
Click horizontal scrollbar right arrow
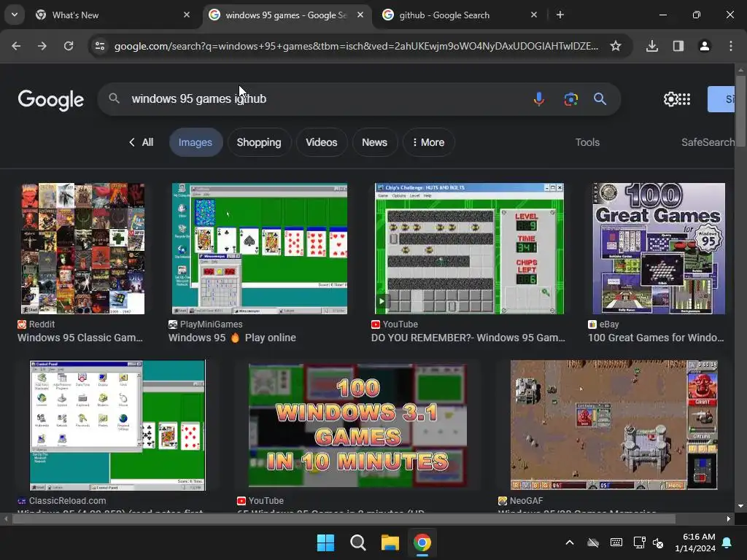click(x=729, y=518)
